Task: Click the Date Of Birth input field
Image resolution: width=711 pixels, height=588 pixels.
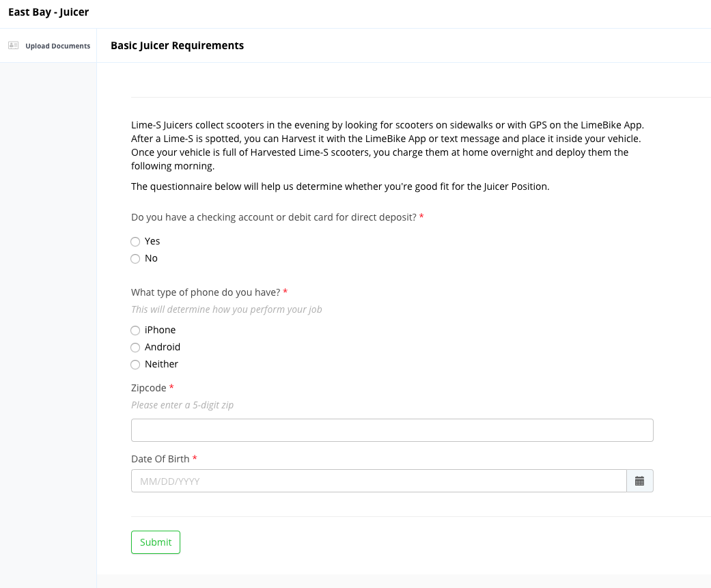Action: pos(379,481)
